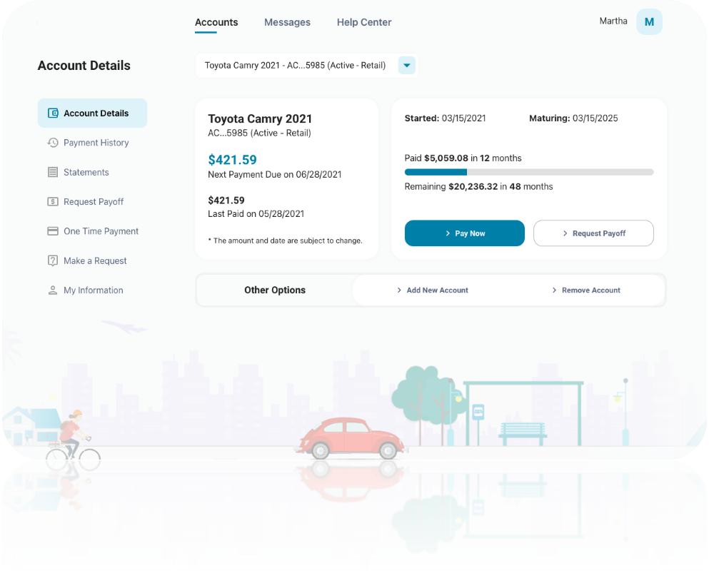
Task: Click the My Information person icon
Action: [x=53, y=290]
